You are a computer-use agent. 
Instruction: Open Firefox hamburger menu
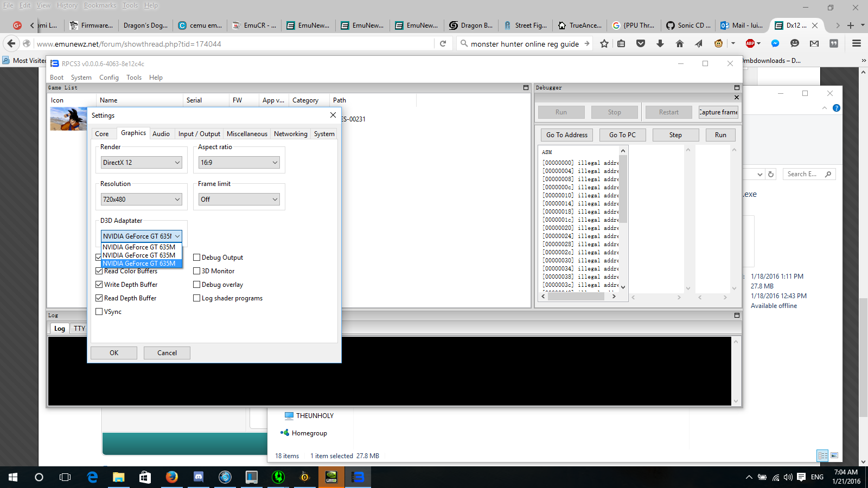857,44
